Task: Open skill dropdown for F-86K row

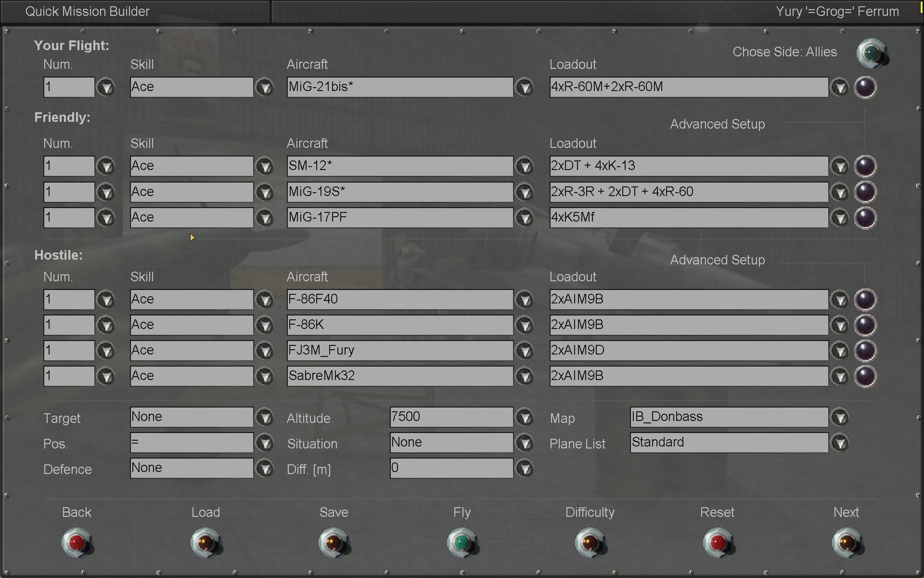Action: [x=265, y=325]
